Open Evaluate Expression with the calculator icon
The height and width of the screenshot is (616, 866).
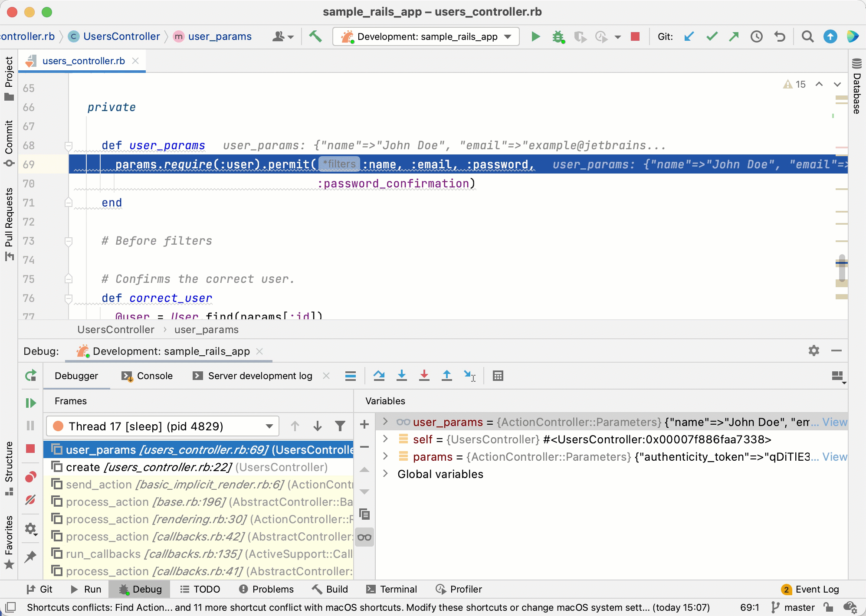498,376
